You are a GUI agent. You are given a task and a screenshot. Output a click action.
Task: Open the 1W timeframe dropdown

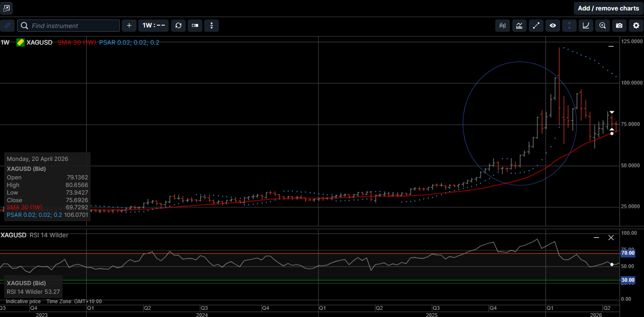click(x=154, y=26)
